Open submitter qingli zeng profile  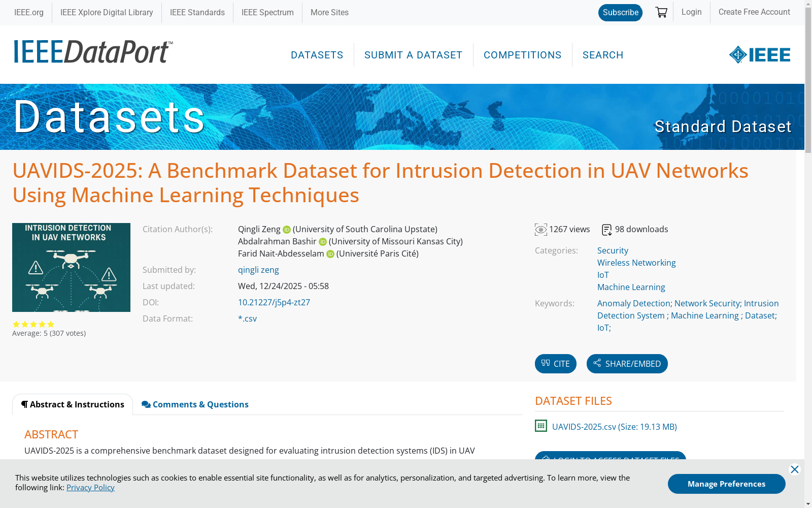point(258,270)
